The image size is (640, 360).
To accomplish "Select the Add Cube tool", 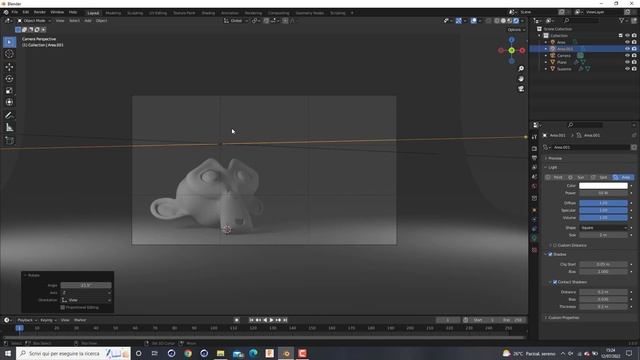I will coord(9,140).
